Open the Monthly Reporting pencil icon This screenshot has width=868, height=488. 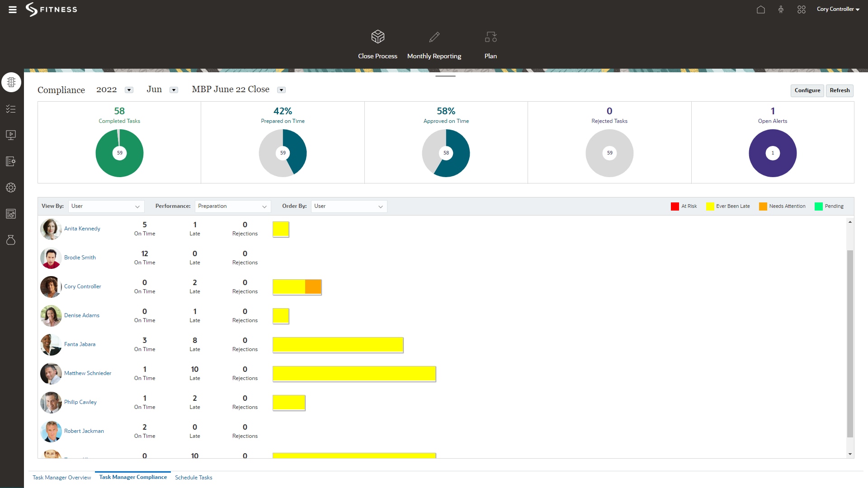[x=434, y=37]
